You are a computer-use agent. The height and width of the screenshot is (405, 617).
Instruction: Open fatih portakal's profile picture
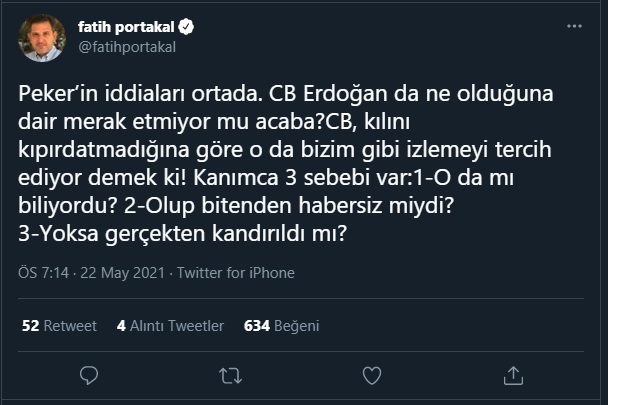click(43, 38)
